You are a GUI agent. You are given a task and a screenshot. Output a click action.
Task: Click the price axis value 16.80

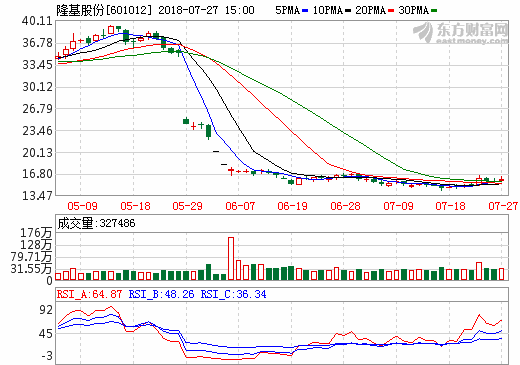coord(37,174)
